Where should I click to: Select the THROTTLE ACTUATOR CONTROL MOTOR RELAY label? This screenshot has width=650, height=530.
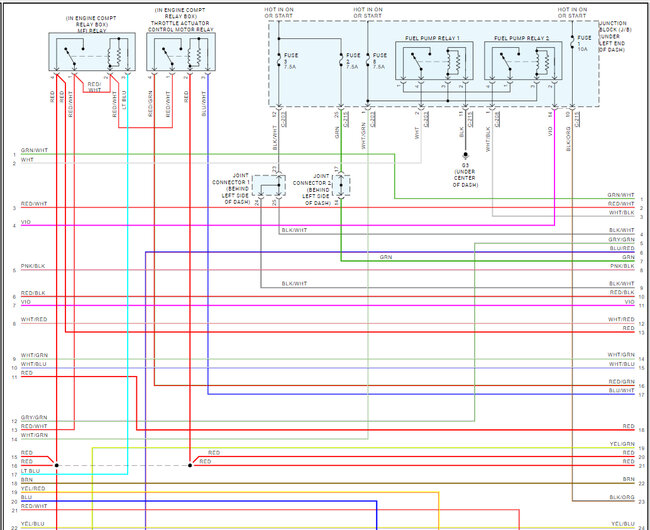pyautogui.click(x=180, y=27)
